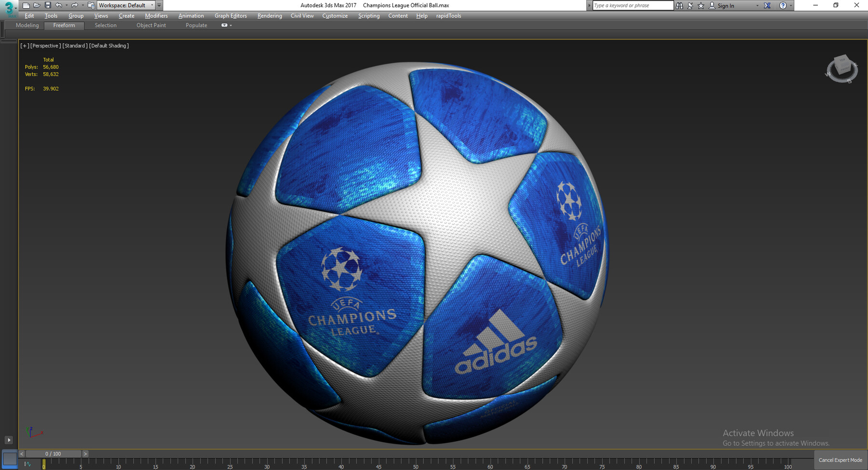Screen dimensions: 868x470
Task: Click the Redo arrow icon
Action: coord(74,5)
